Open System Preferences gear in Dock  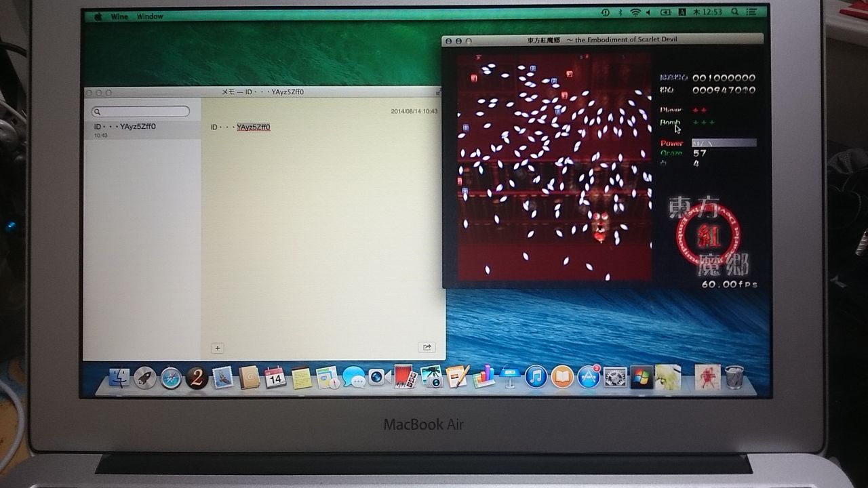[x=615, y=377]
